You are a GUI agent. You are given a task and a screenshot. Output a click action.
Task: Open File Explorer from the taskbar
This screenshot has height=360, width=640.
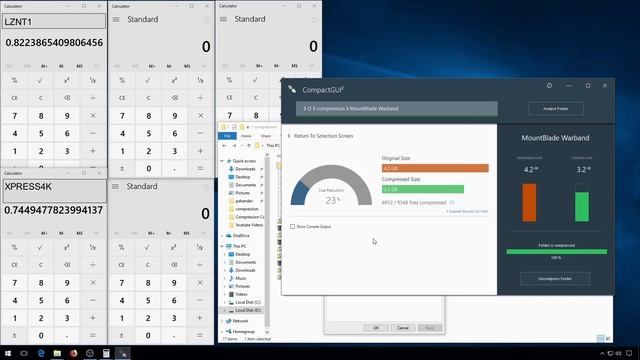tap(57, 353)
